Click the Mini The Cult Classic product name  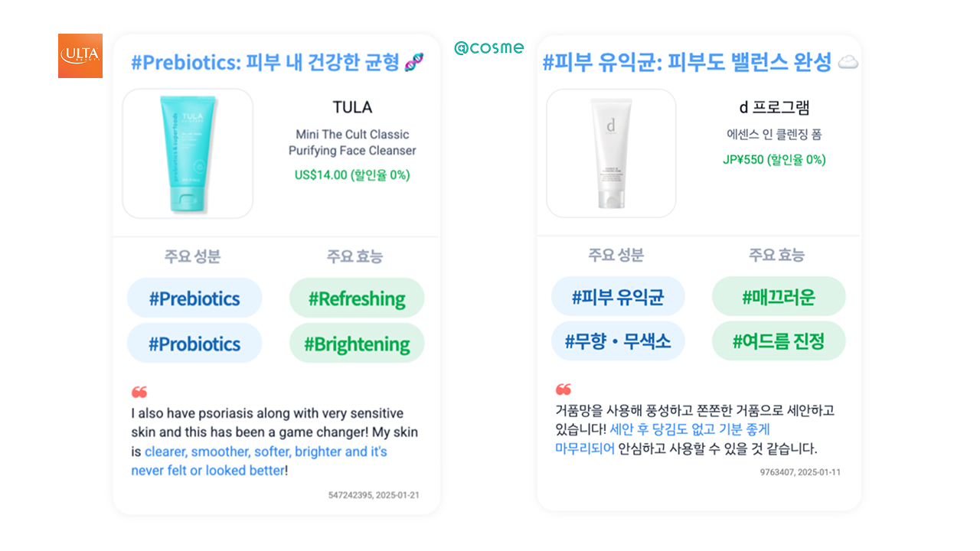coord(352,142)
